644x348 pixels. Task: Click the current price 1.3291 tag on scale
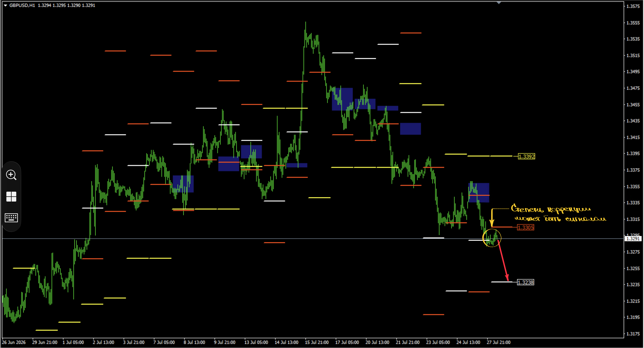pyautogui.click(x=633, y=239)
